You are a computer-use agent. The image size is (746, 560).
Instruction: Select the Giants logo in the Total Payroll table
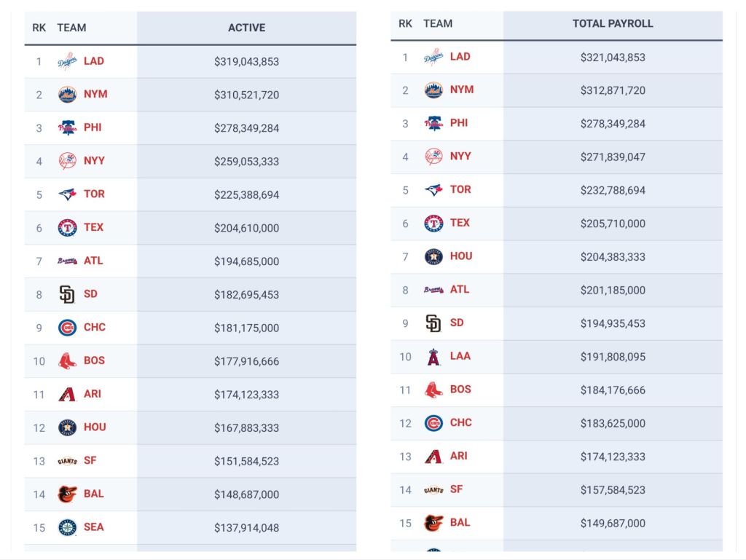(433, 490)
